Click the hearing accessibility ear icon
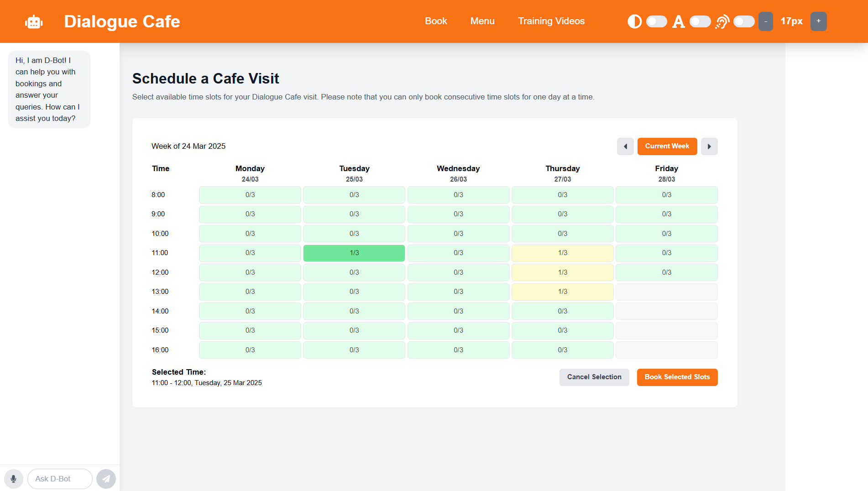This screenshot has height=491, width=868. click(x=722, y=21)
